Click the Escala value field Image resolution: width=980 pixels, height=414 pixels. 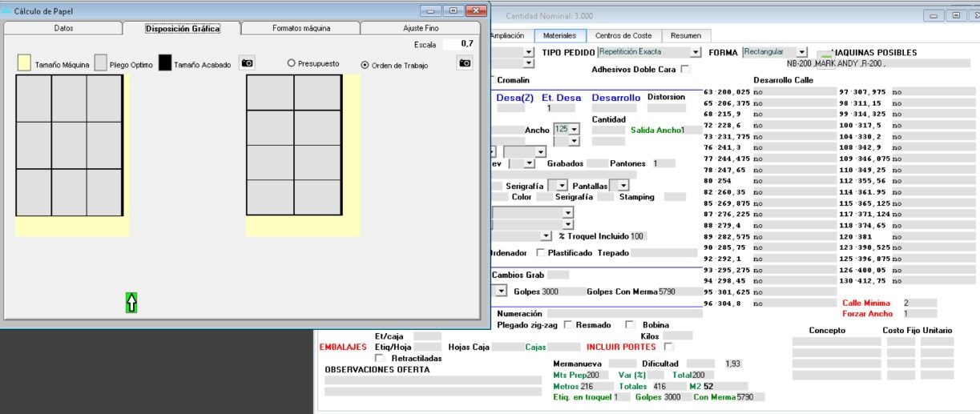pyautogui.click(x=458, y=43)
